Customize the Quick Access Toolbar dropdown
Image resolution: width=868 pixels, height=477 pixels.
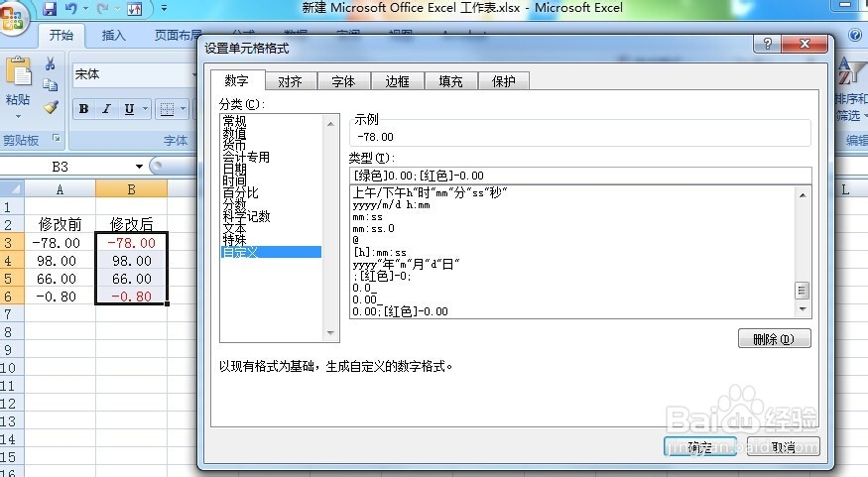pos(164,8)
